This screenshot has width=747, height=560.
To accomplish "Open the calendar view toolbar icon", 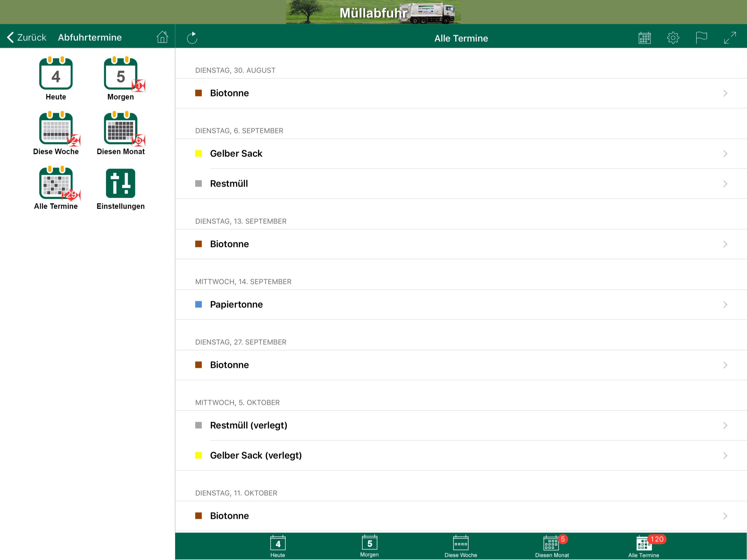I will (644, 38).
